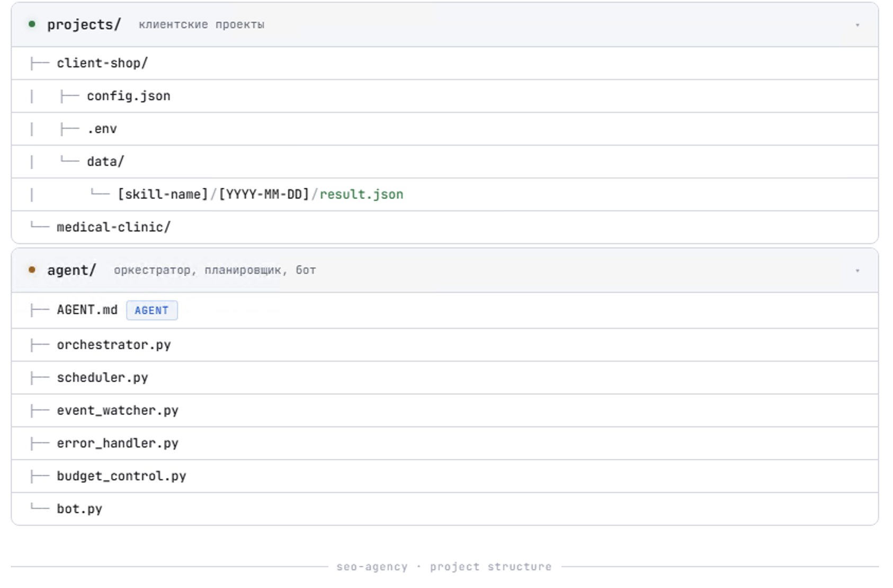
Task: Select the .env file entry
Action: click(x=445, y=129)
